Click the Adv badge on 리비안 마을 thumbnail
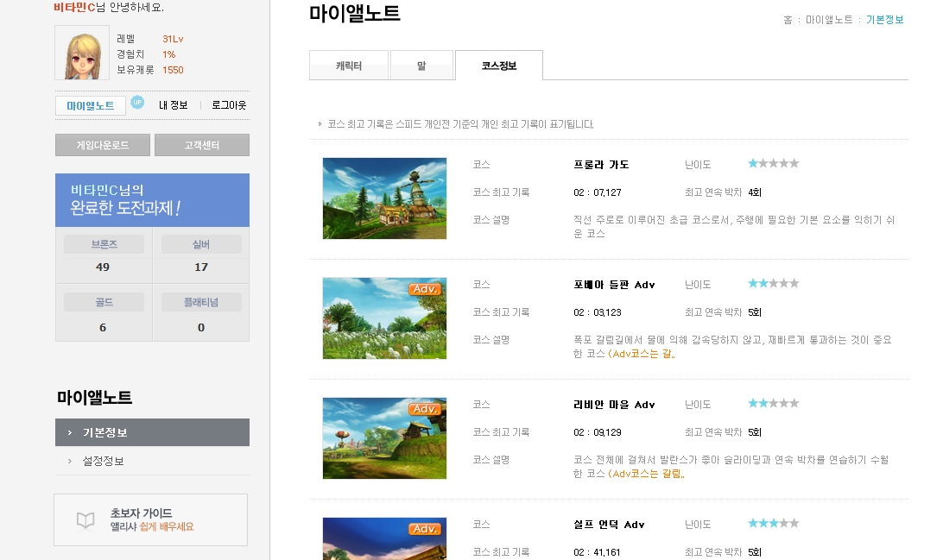The height and width of the screenshot is (560, 943). click(425, 409)
